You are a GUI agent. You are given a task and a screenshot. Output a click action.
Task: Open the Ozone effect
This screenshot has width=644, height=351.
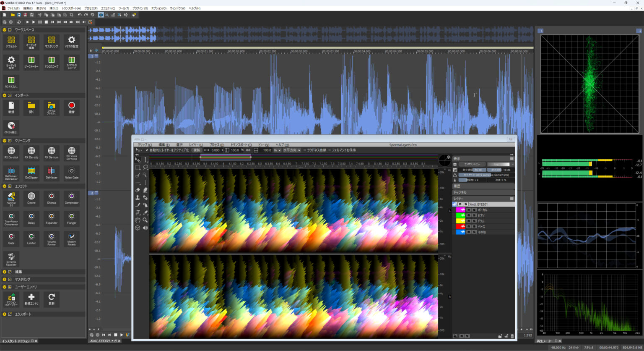click(31, 198)
